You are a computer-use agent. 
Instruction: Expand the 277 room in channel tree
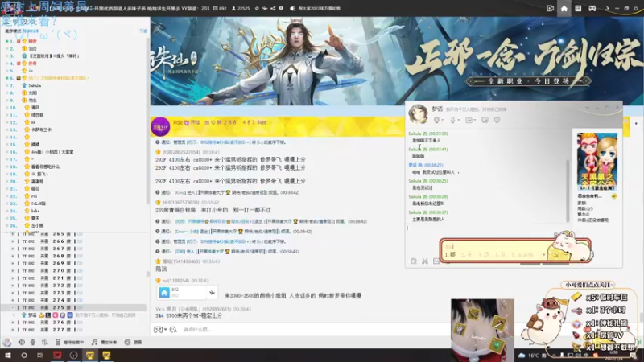pyautogui.click(x=13, y=330)
